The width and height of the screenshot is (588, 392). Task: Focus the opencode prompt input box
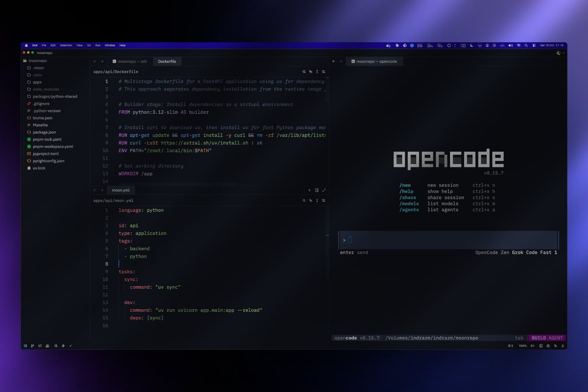point(448,240)
